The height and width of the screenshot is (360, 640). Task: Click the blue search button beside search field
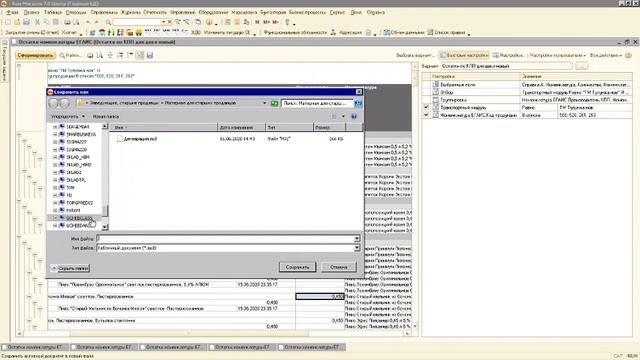pos(358,103)
